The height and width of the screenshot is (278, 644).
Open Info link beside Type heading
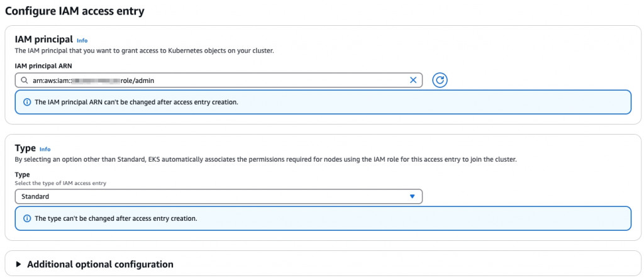click(x=45, y=149)
